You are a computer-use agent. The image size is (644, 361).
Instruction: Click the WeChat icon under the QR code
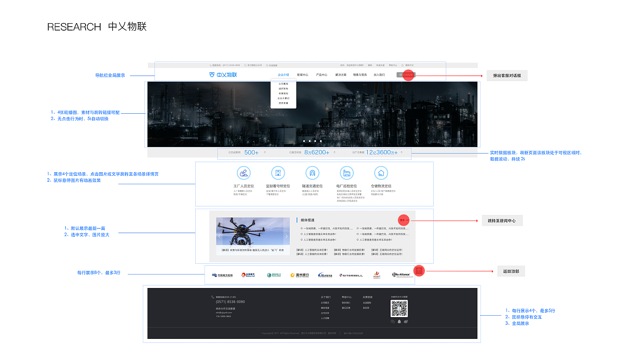tap(393, 321)
